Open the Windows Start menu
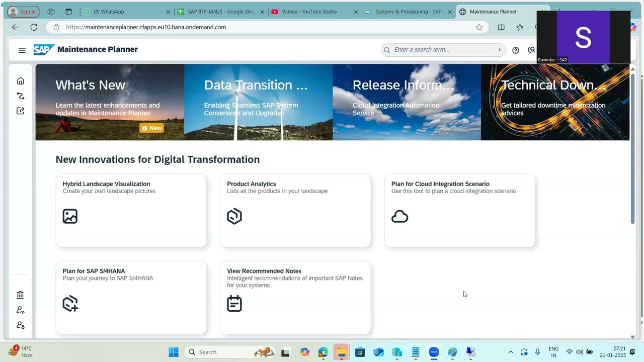644x362 pixels. pyautogui.click(x=174, y=352)
